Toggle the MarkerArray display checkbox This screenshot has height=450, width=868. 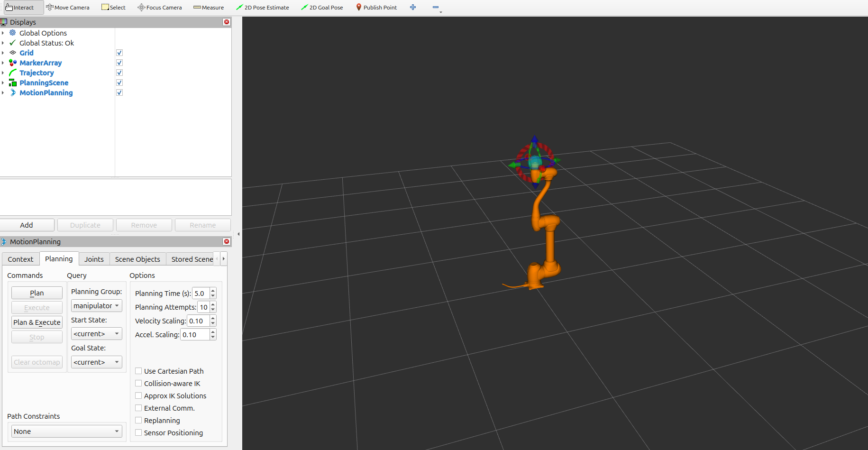[119, 63]
